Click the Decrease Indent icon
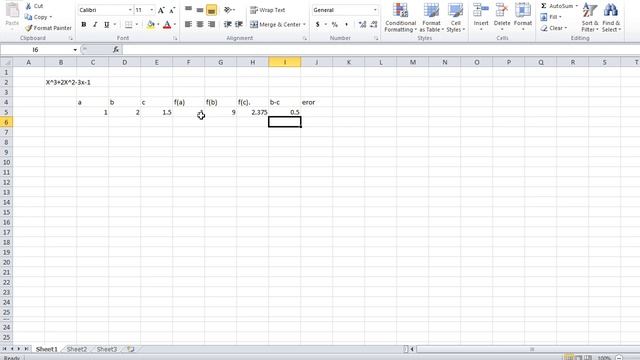Image resolution: width=640 pixels, height=360 pixels. click(228, 24)
